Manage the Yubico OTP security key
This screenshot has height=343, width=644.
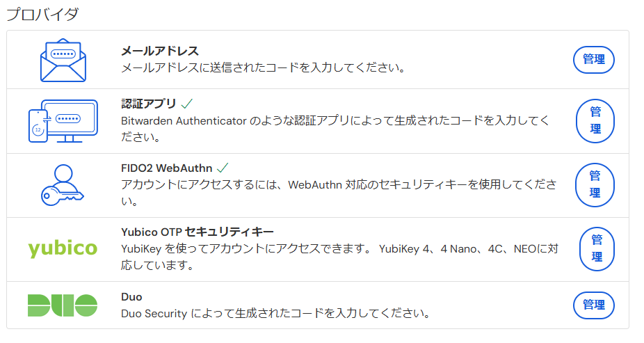pos(596,248)
